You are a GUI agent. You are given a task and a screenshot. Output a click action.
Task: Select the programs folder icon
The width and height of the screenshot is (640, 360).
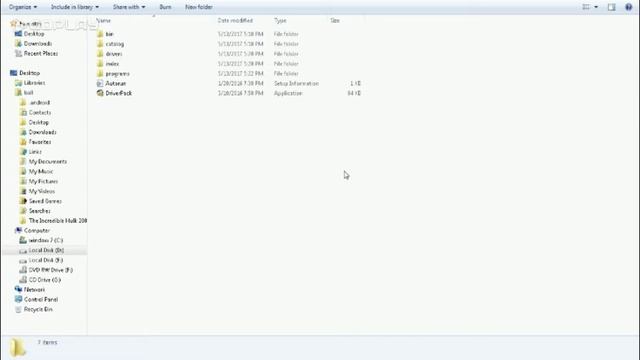tap(100, 73)
